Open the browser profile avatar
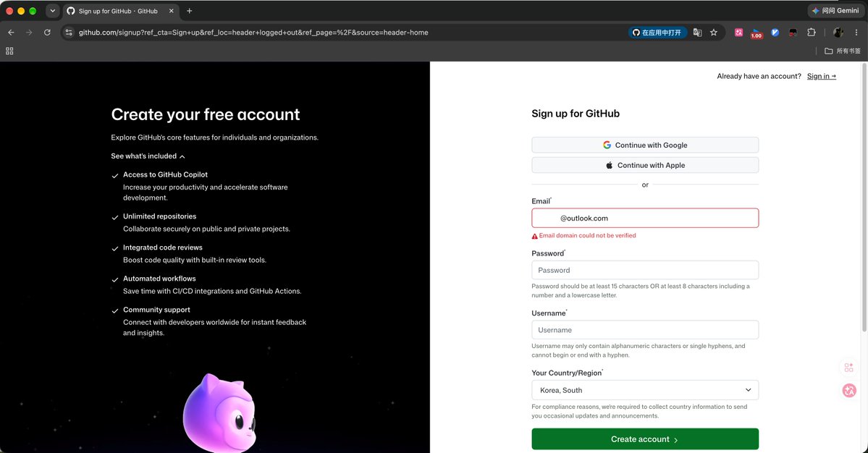The width and height of the screenshot is (868, 453). click(838, 33)
